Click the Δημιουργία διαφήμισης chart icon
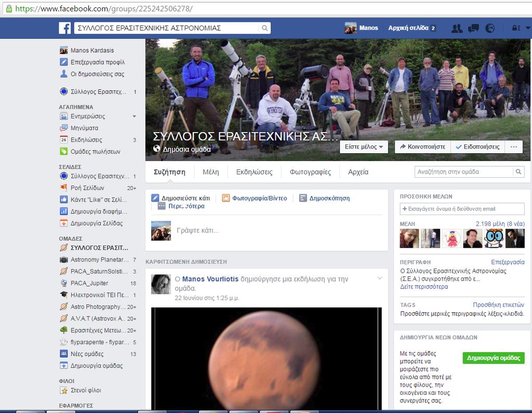Viewport: 532px width, 413px height. [64, 211]
